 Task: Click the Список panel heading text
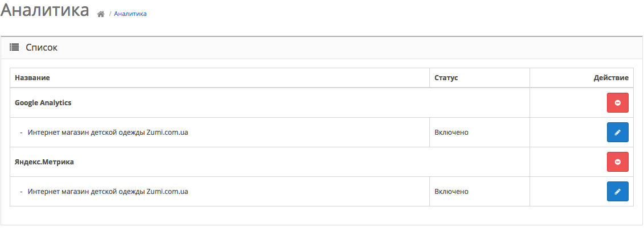pyautogui.click(x=42, y=48)
